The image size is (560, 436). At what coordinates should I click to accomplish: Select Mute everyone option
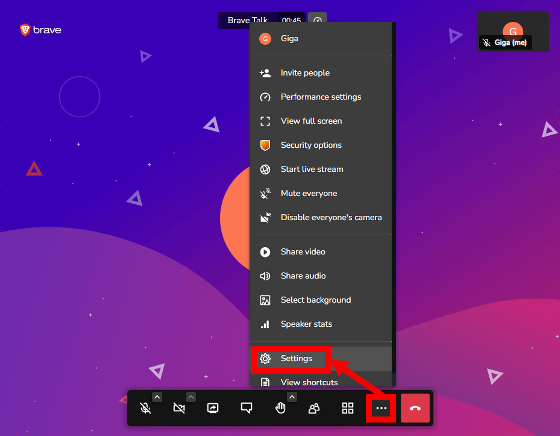pyautogui.click(x=321, y=193)
